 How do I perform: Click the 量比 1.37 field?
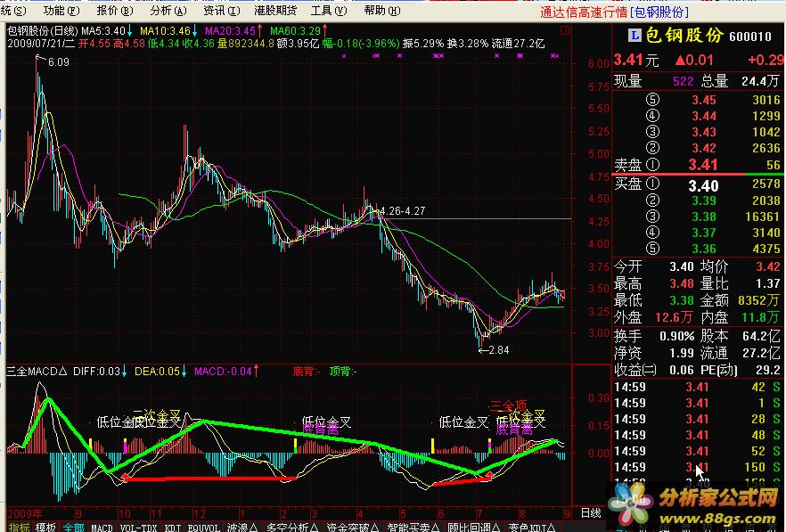741,283
